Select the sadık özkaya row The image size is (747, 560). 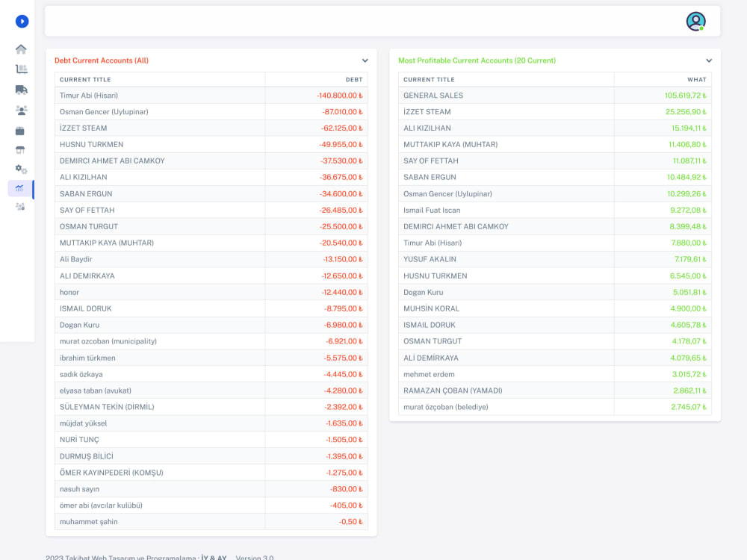pos(211,374)
